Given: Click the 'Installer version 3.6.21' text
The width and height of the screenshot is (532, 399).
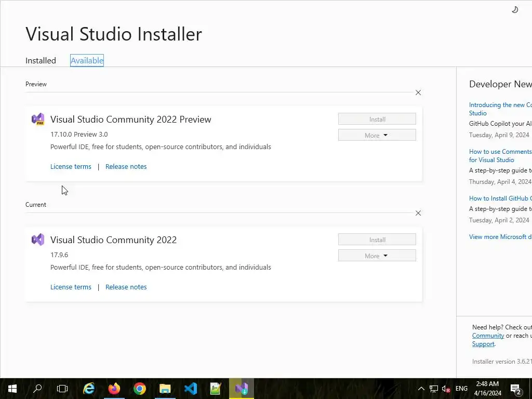Looking at the screenshot, I should (502, 362).
